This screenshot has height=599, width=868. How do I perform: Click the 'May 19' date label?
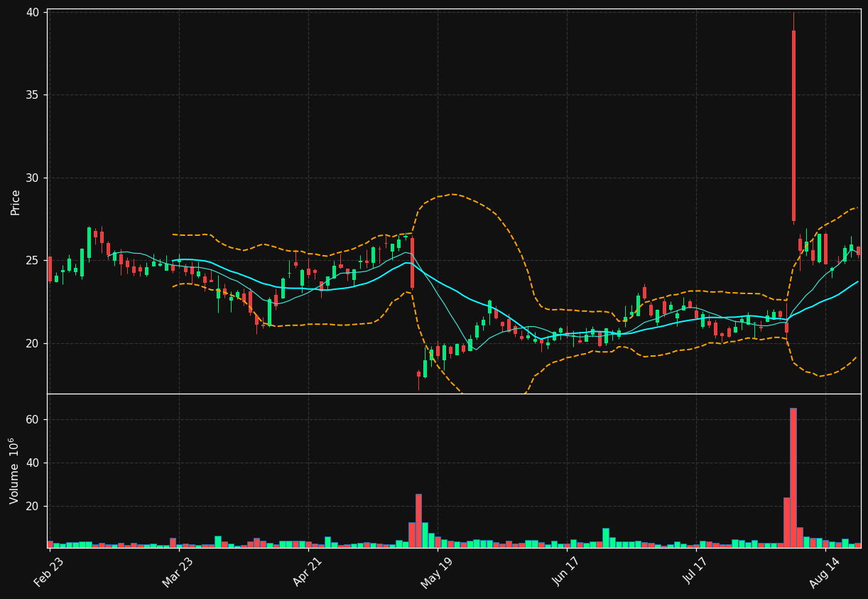tap(436, 572)
